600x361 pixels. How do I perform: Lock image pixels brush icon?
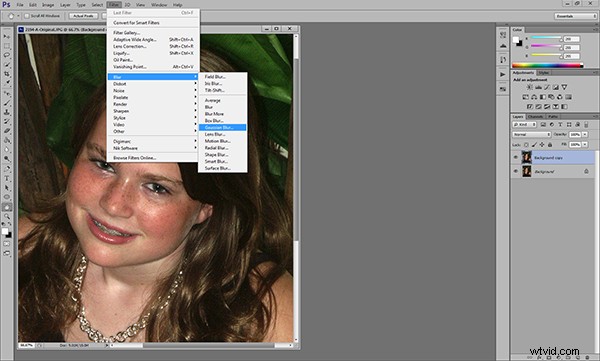tap(534, 145)
